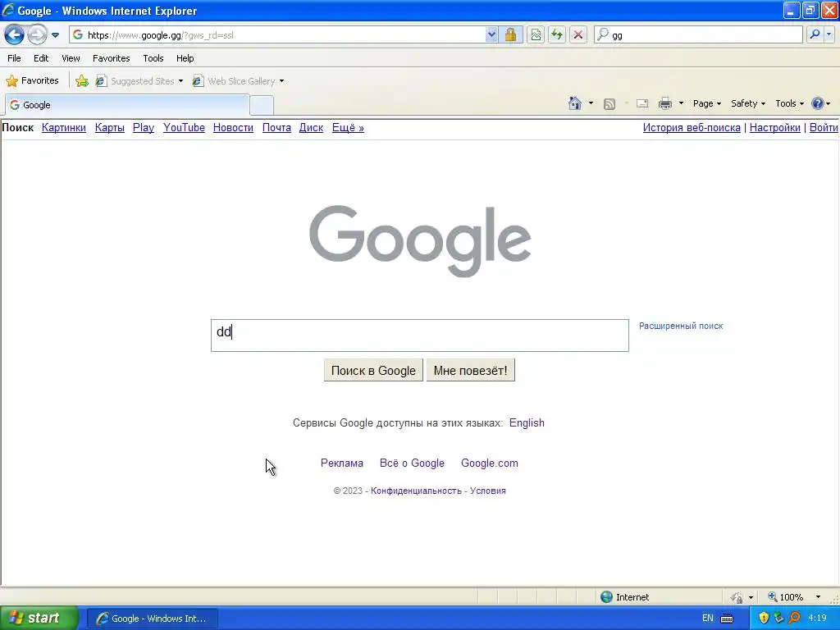Screen dimensions: 840x630
Task: Open the Favorites star button
Action: click(x=32, y=81)
